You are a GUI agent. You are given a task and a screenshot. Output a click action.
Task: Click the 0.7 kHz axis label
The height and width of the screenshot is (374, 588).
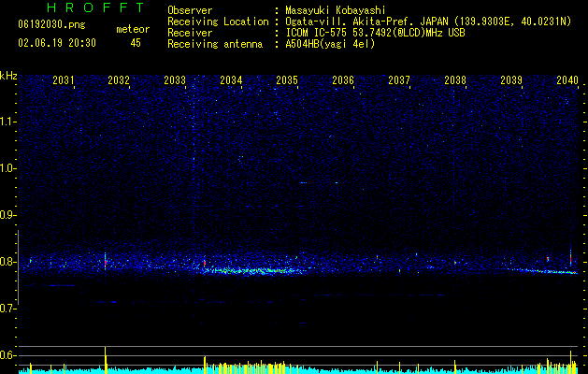(7, 309)
